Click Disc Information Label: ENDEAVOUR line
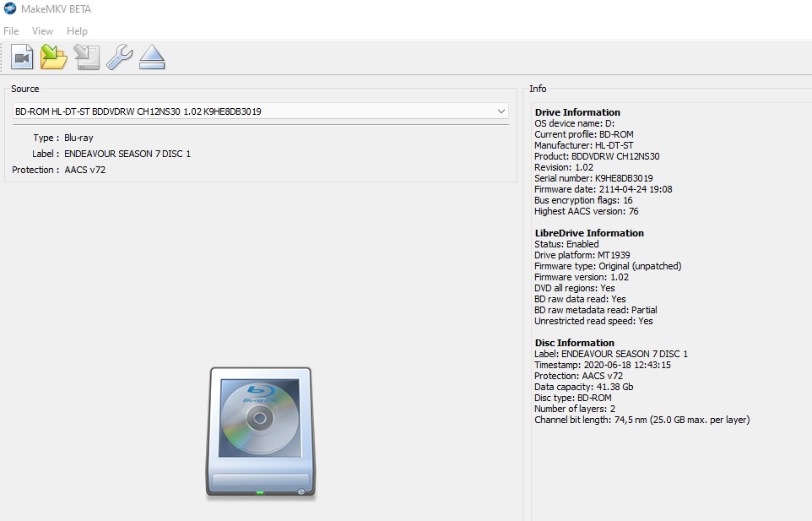This screenshot has height=521, width=812. pyautogui.click(x=611, y=355)
